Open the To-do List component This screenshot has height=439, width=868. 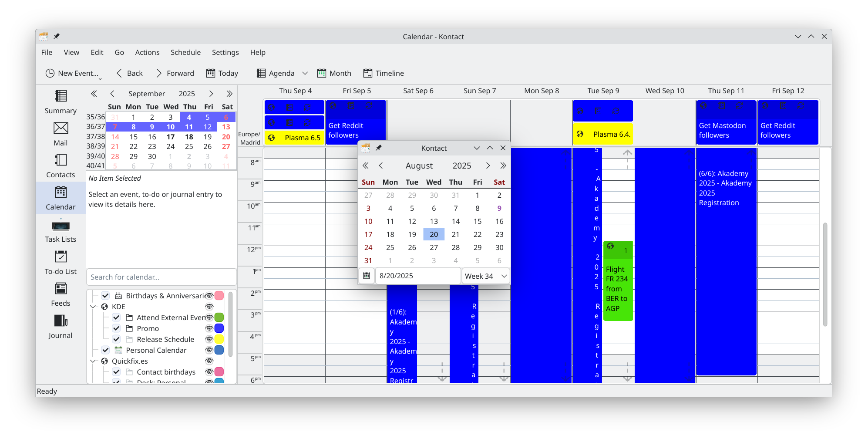(x=61, y=263)
